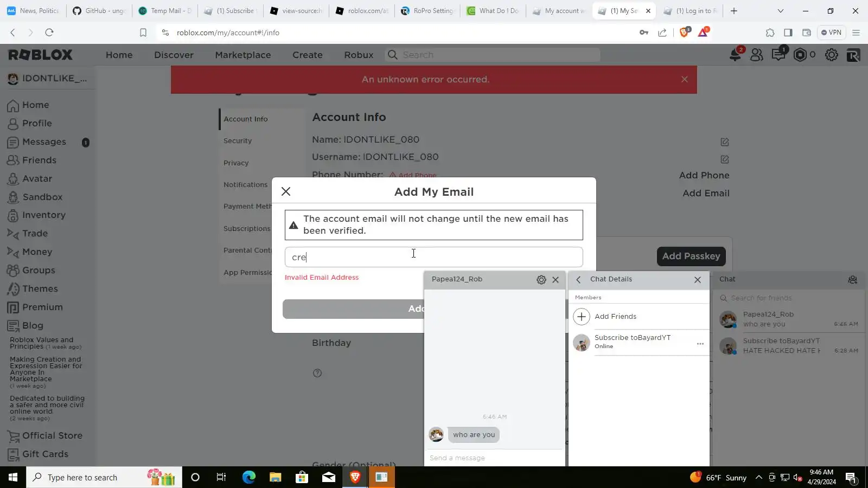This screenshot has height=488, width=868.
Task: Click the VPN button
Action: pos(831,33)
